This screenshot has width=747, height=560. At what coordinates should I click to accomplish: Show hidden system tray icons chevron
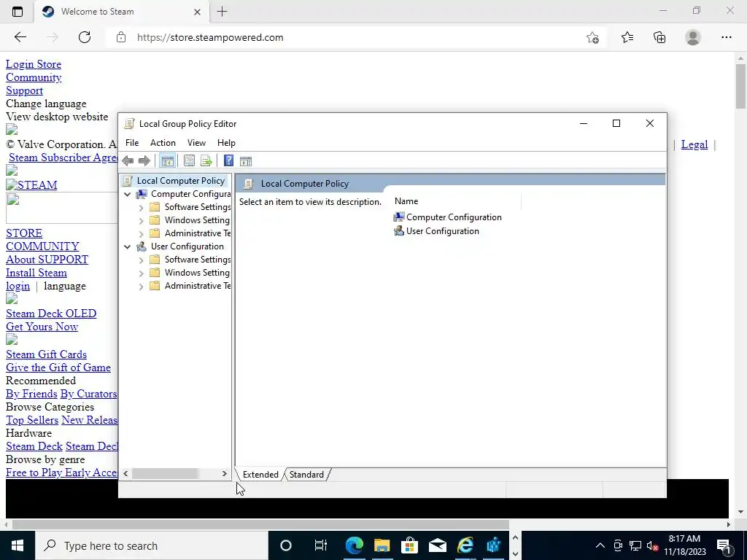[600, 545]
